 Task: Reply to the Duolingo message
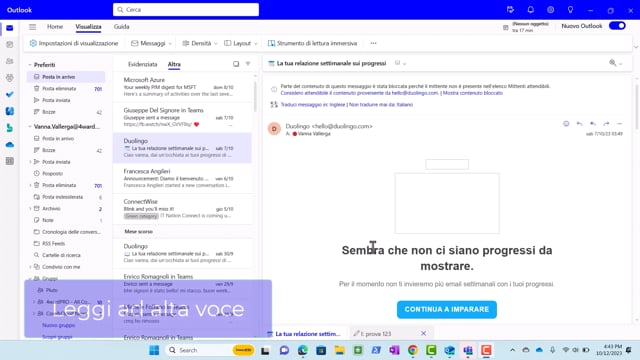coord(579,124)
